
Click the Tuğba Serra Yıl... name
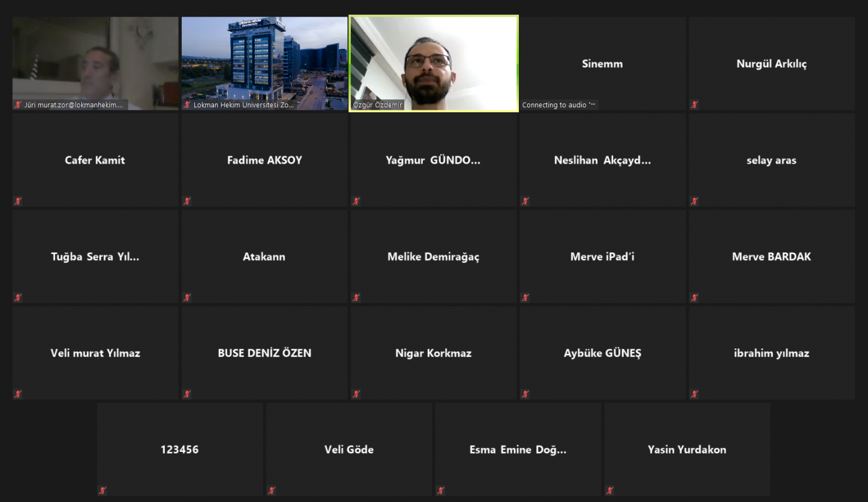(95, 257)
